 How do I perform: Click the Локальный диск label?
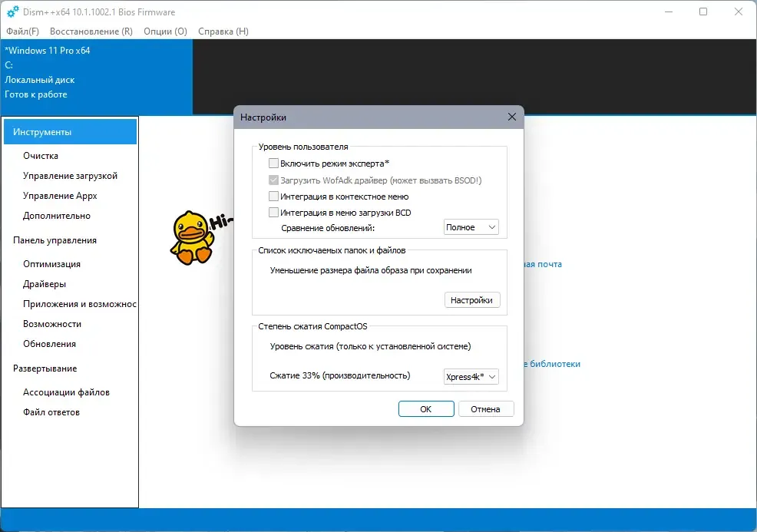pyautogui.click(x=40, y=80)
